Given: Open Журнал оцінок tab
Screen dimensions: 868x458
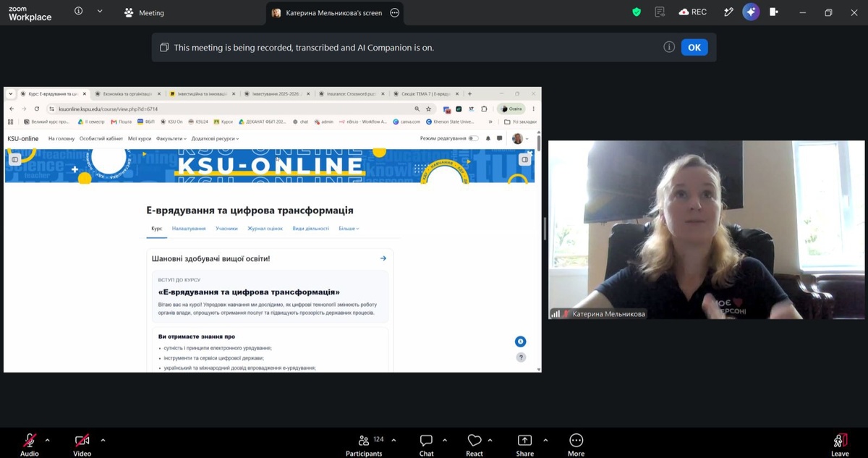Looking at the screenshot, I should (x=265, y=229).
